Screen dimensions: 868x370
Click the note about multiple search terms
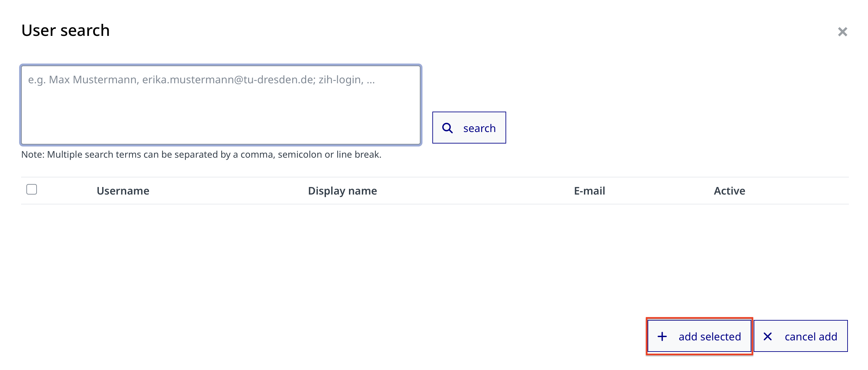point(201,154)
